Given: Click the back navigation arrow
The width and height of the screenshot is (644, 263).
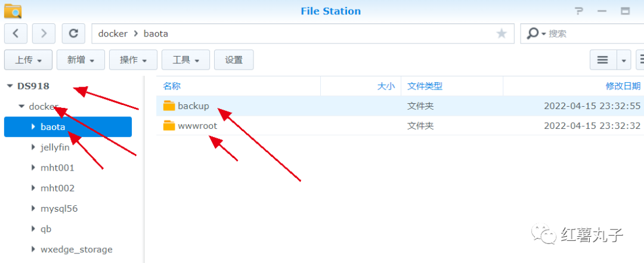Looking at the screenshot, I should pos(16,33).
